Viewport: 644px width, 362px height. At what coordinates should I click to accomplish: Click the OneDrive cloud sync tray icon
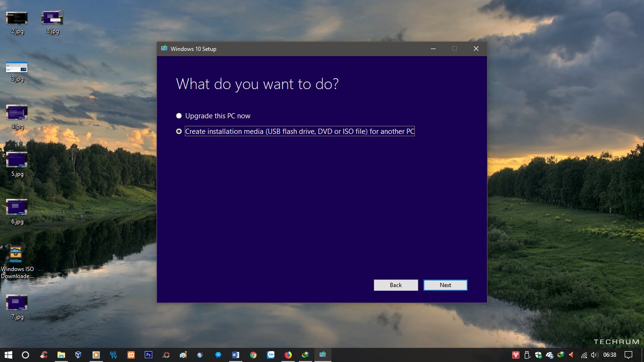click(x=550, y=355)
